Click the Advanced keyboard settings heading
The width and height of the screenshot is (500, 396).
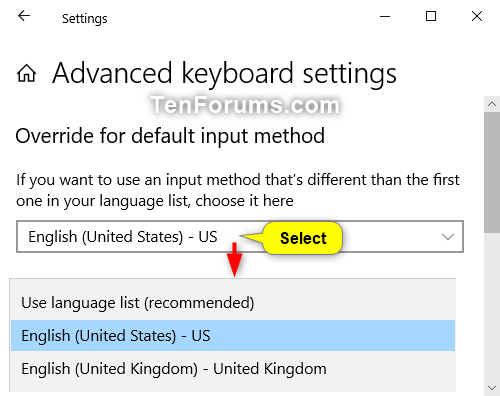click(x=224, y=74)
